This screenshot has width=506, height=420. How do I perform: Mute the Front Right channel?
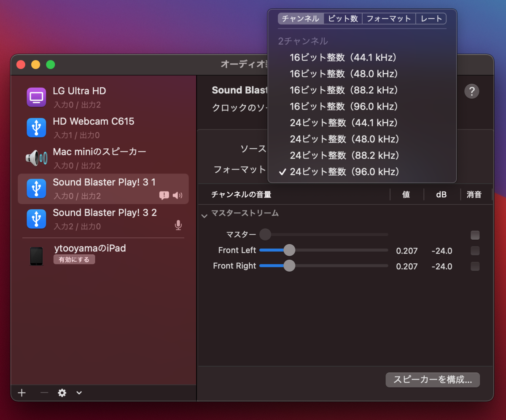point(475,266)
